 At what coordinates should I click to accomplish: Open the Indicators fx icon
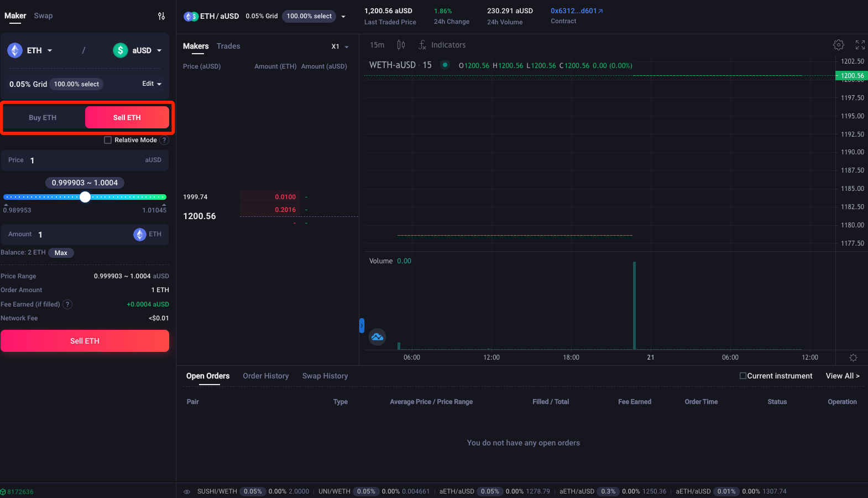coord(422,45)
